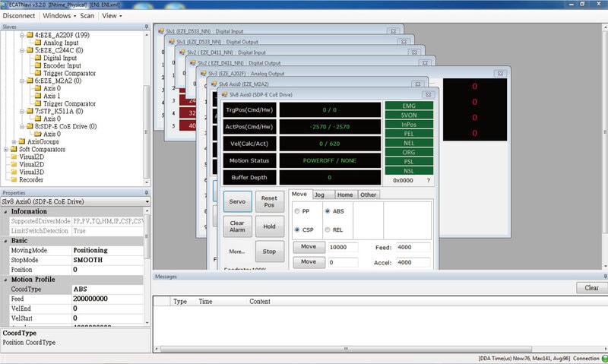This screenshot has width=608, height=364.
Task: Click the Slv8 Axis0 window title icon
Action: click(x=224, y=94)
